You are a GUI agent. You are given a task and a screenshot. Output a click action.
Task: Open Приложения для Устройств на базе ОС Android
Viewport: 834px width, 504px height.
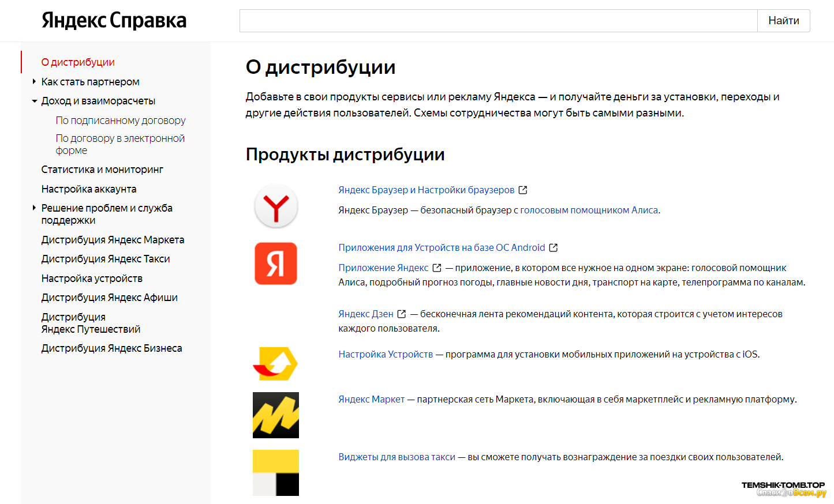(x=442, y=247)
